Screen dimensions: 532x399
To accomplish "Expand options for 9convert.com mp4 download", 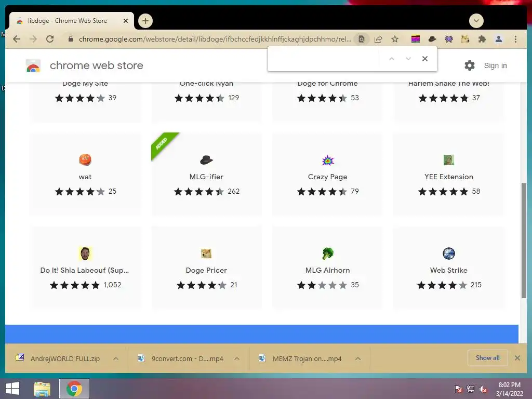I will [x=237, y=358].
